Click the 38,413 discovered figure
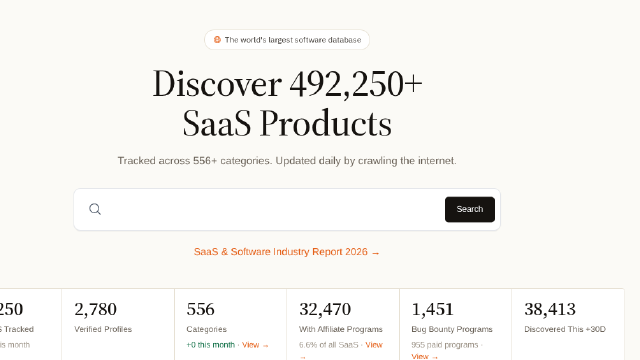This screenshot has width=640, height=360. 550,309
